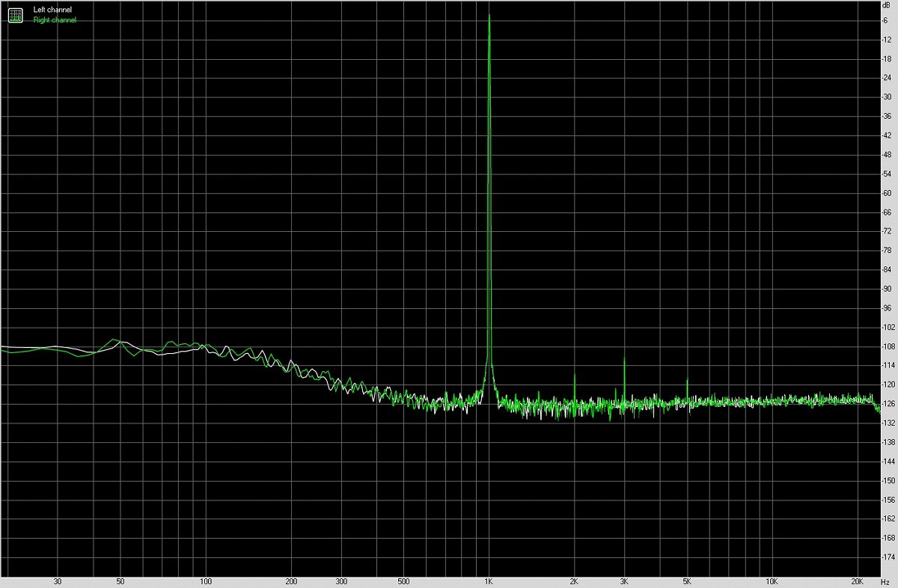Click the tip of the 1 kHz fundamental peak
This screenshot has width=898, height=588.
(x=489, y=16)
